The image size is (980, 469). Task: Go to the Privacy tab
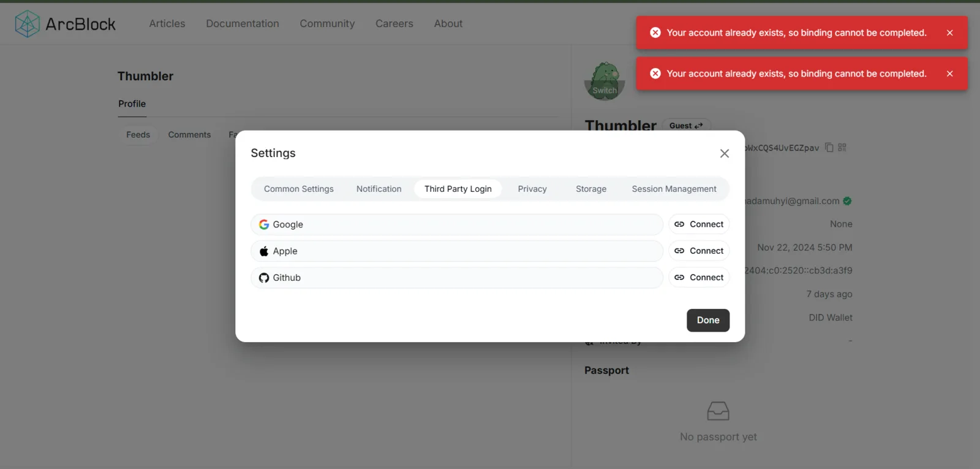(x=532, y=189)
